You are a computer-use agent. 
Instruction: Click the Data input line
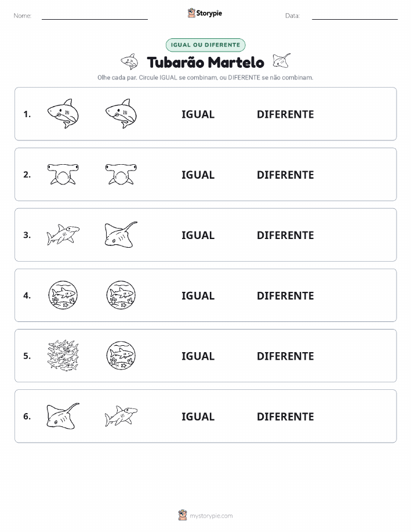(355, 16)
